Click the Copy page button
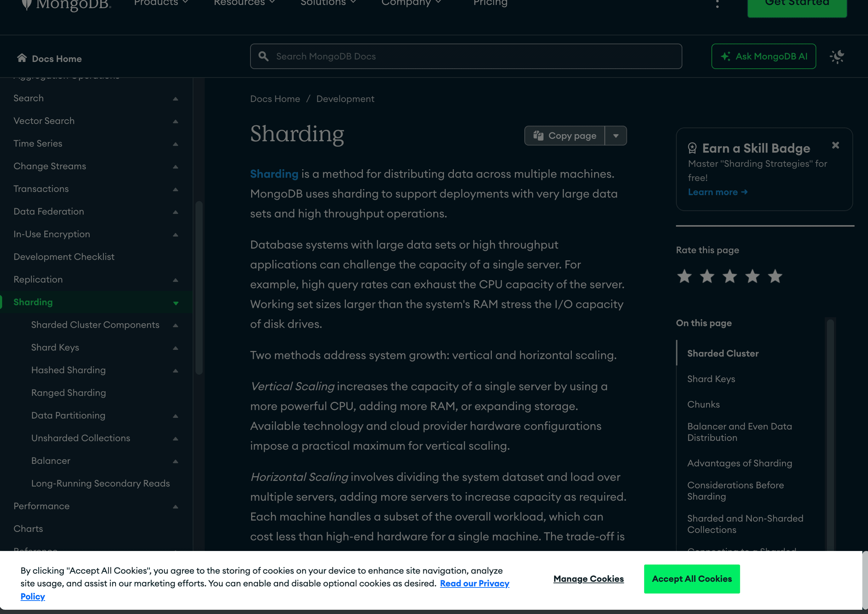This screenshot has width=868, height=614. [565, 136]
